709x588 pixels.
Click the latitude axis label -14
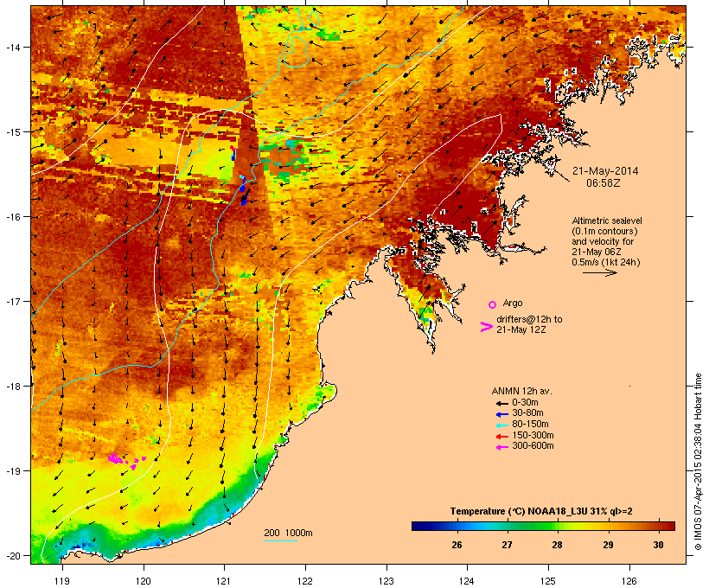[12, 47]
